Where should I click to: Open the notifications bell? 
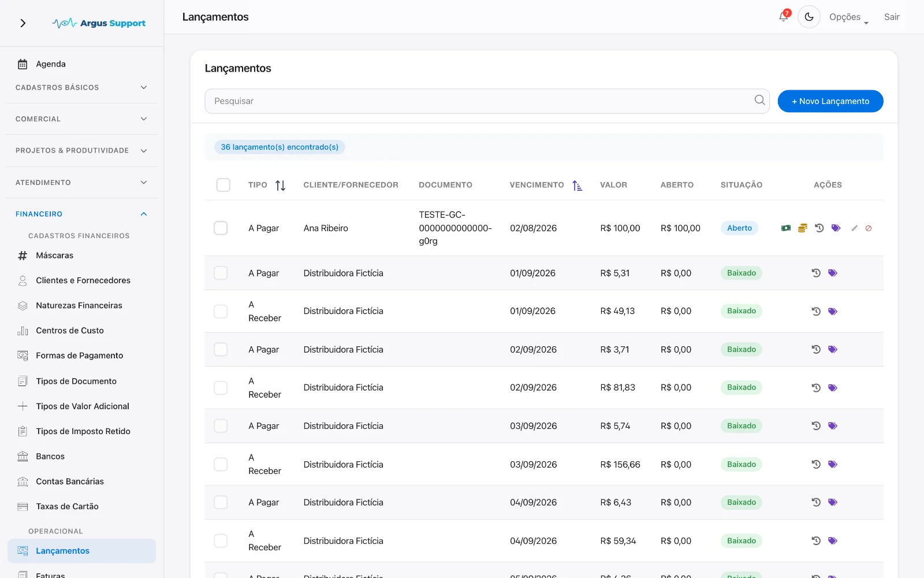coord(784,16)
